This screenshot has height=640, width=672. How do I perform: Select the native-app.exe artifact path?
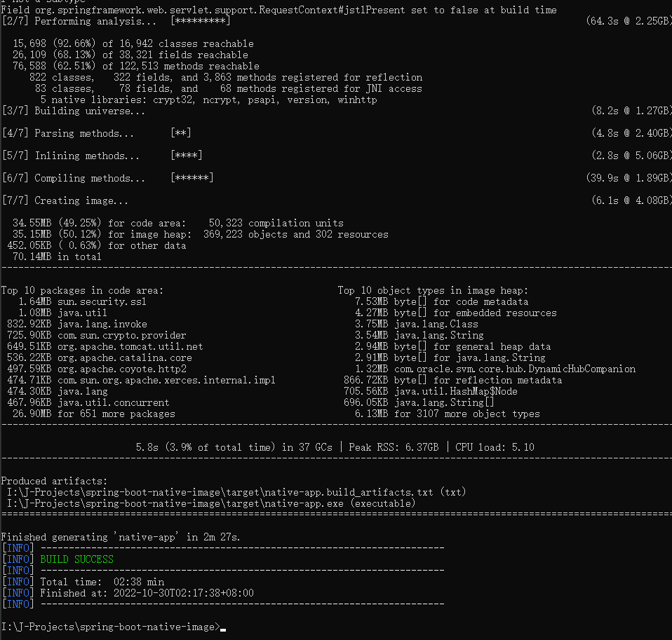pos(210,503)
